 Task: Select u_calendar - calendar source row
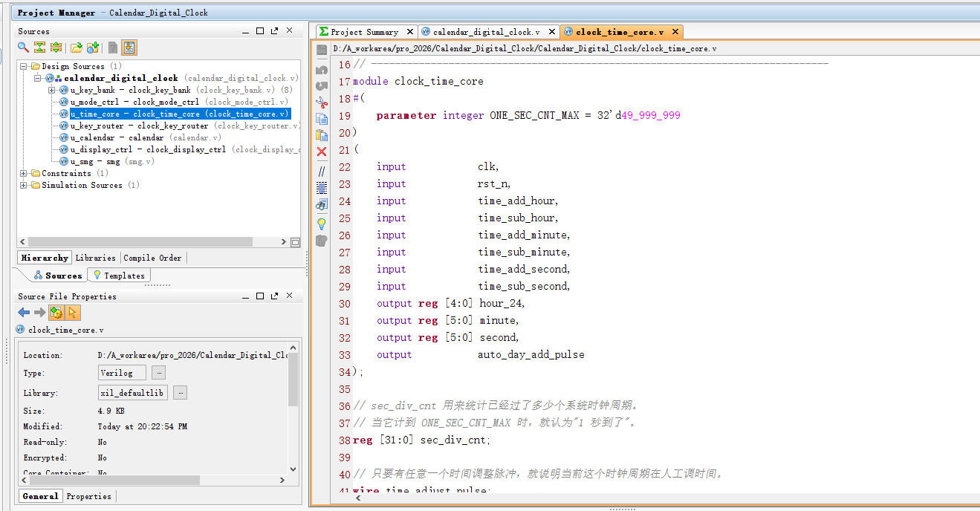point(140,137)
